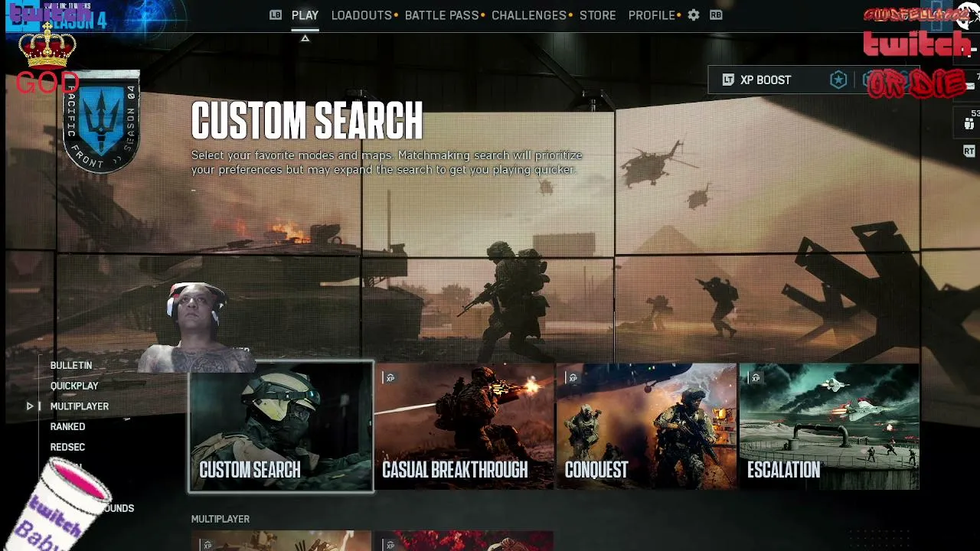Click the XP badge on Conquest card

coord(573,378)
